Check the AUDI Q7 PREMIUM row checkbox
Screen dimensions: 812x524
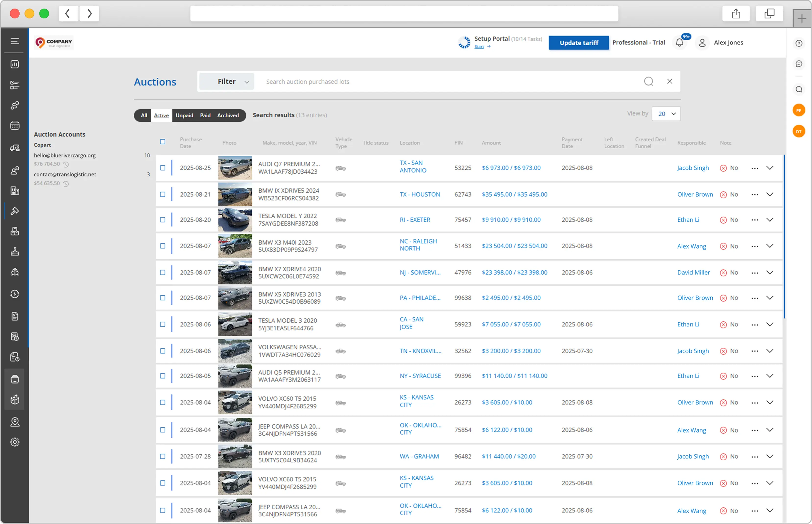coord(163,168)
